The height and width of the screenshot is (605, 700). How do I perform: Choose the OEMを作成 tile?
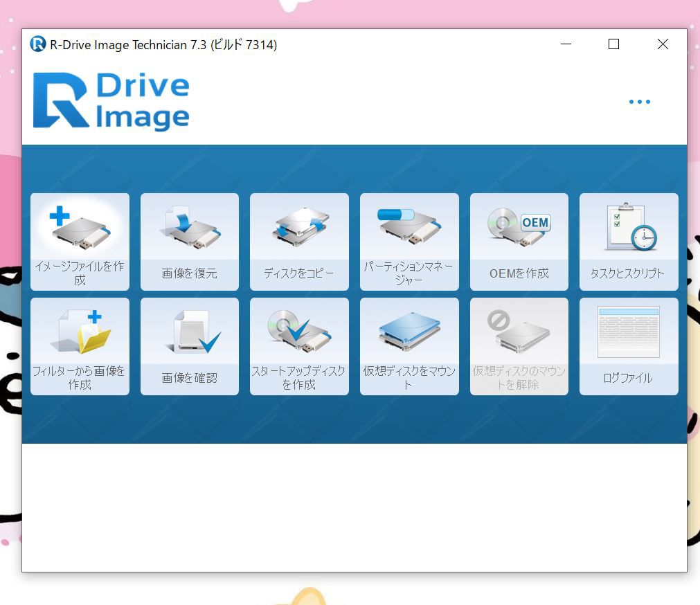point(519,242)
